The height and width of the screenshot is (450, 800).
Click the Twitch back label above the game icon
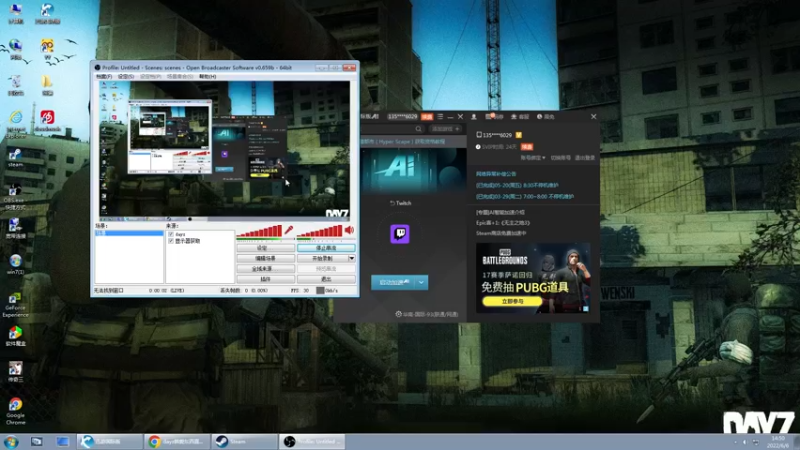pos(401,203)
